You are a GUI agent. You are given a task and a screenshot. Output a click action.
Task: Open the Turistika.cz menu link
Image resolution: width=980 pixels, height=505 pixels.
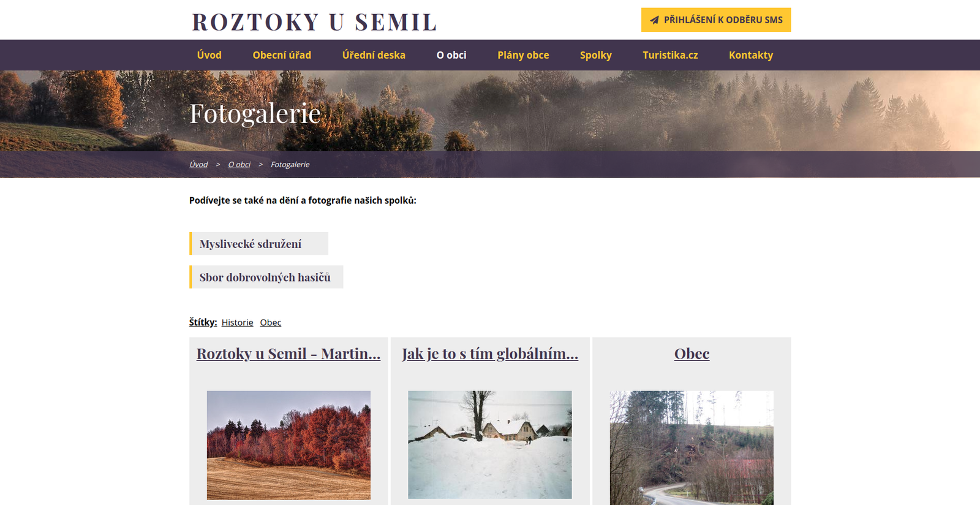(x=670, y=55)
